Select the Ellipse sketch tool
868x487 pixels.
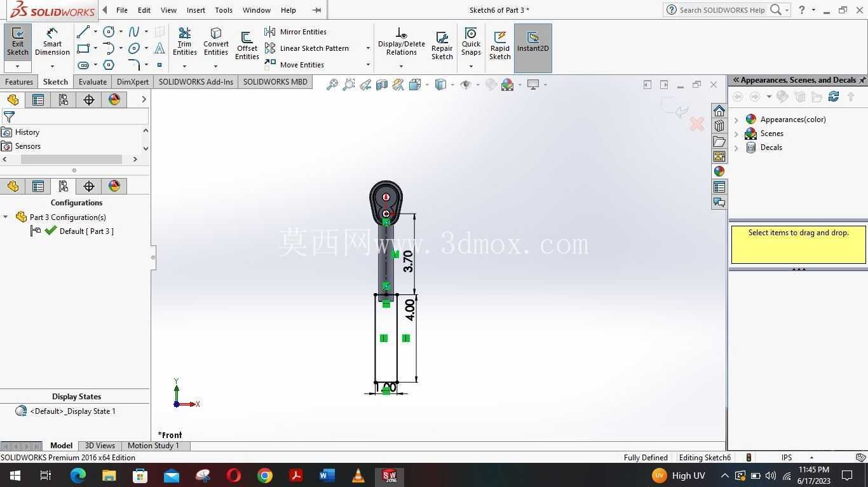click(x=134, y=48)
